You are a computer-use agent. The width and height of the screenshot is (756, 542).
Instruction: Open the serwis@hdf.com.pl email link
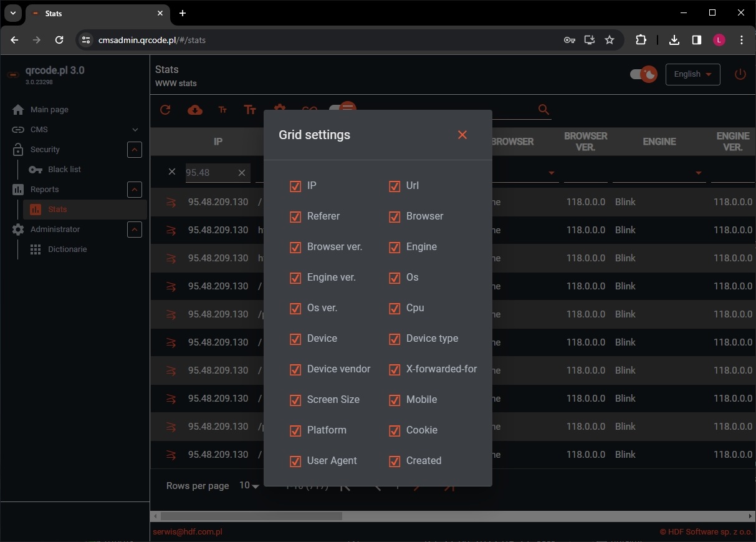click(188, 531)
